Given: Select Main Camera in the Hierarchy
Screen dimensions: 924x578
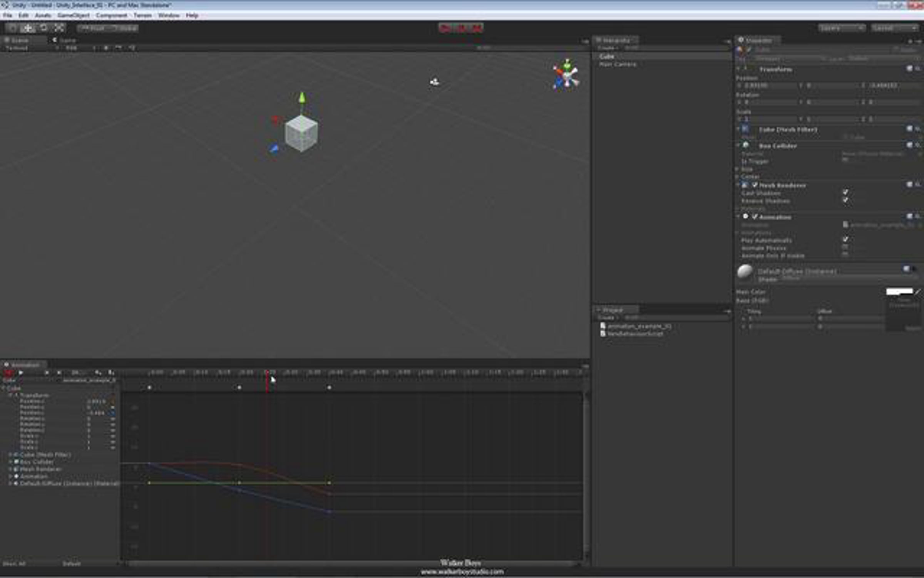Looking at the screenshot, I should coord(618,64).
